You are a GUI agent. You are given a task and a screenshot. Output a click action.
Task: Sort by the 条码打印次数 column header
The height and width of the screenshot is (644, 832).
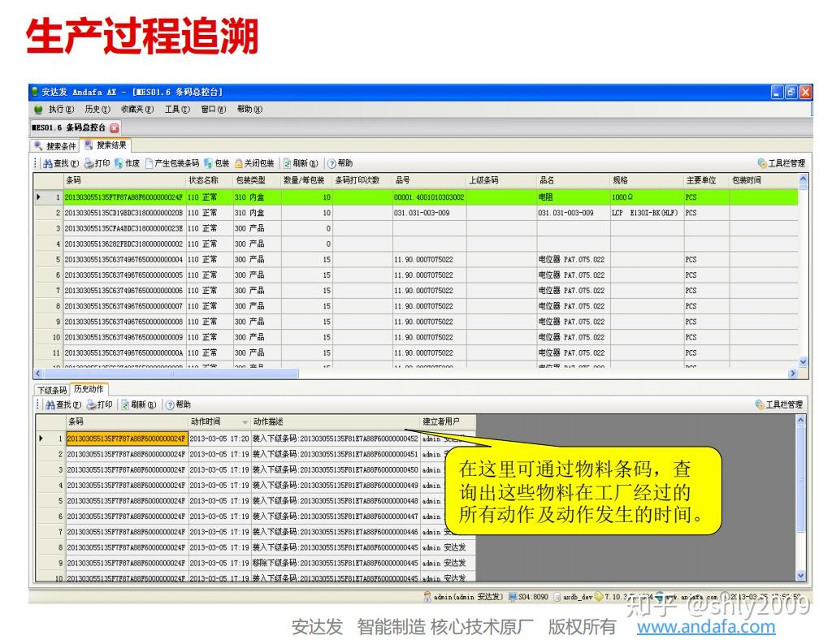click(362, 180)
